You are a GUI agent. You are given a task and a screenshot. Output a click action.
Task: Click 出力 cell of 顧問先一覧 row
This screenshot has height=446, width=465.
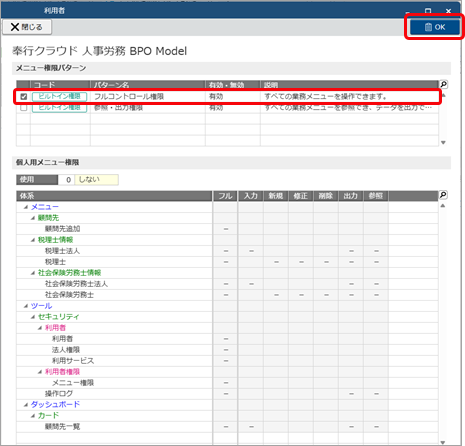click(x=351, y=427)
